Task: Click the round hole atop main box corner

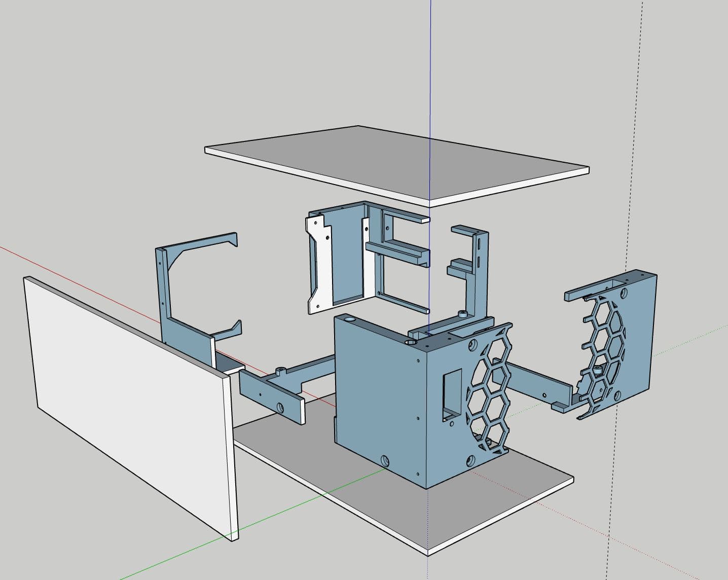Action: click(x=349, y=320)
